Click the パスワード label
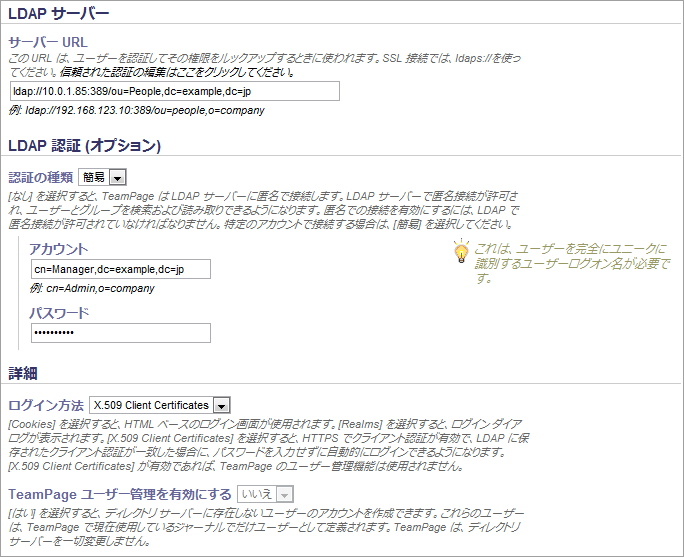This screenshot has width=684, height=557. (x=59, y=313)
